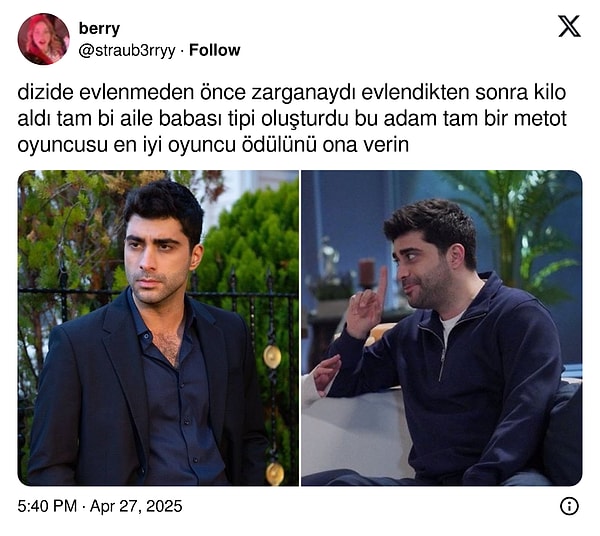Image resolution: width=600 pixels, height=536 pixels.
Task: Open the 5:40 PM timestamp
Action: pos(47,506)
